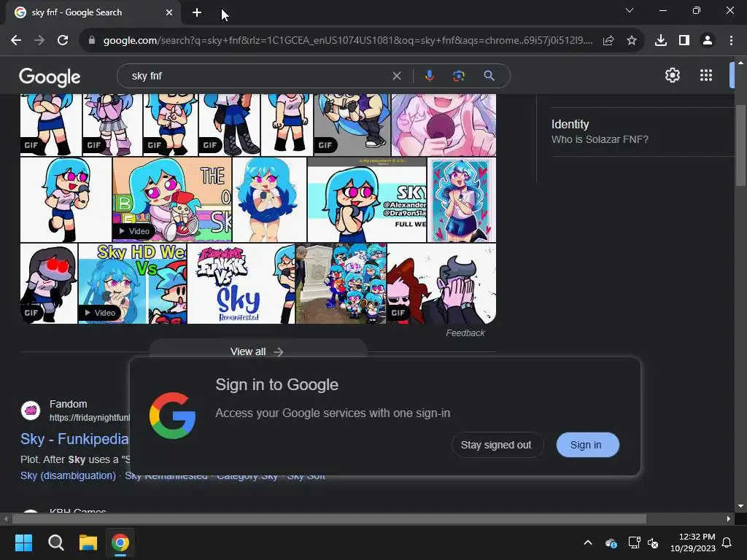Open the Sky - Funkipedia result
The width and height of the screenshot is (747, 560).
(74, 438)
